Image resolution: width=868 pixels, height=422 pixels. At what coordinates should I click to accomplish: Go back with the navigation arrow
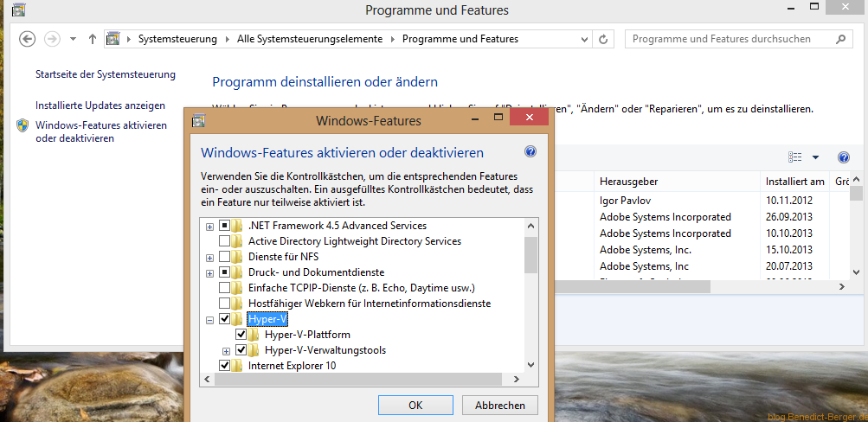click(x=27, y=39)
